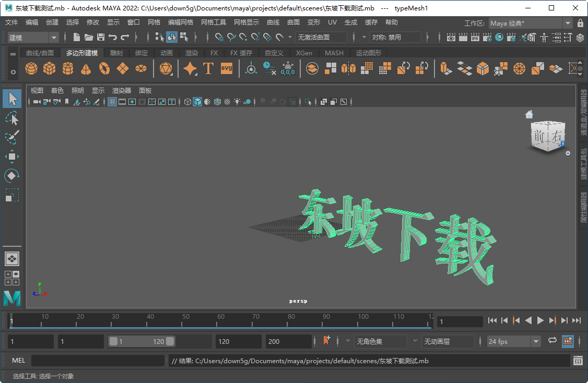Create a polygon sphere from the shelf
Viewport: 588px width, 383px height.
point(31,68)
